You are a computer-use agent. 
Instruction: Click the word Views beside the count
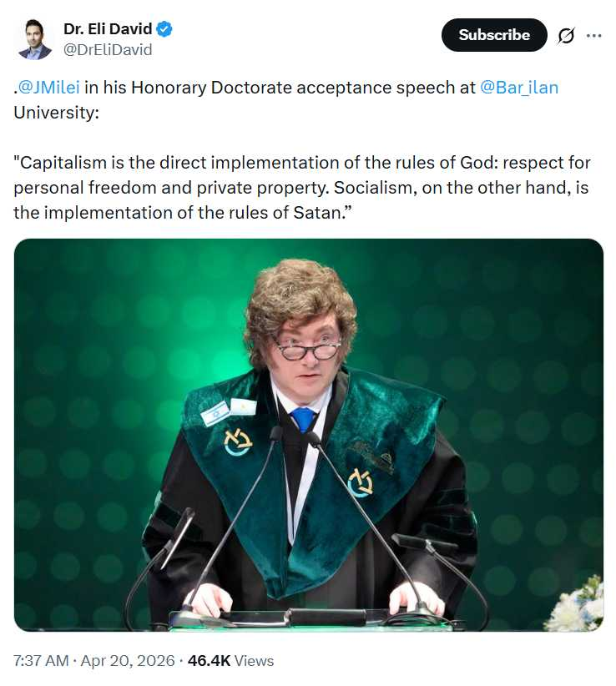pos(254,660)
